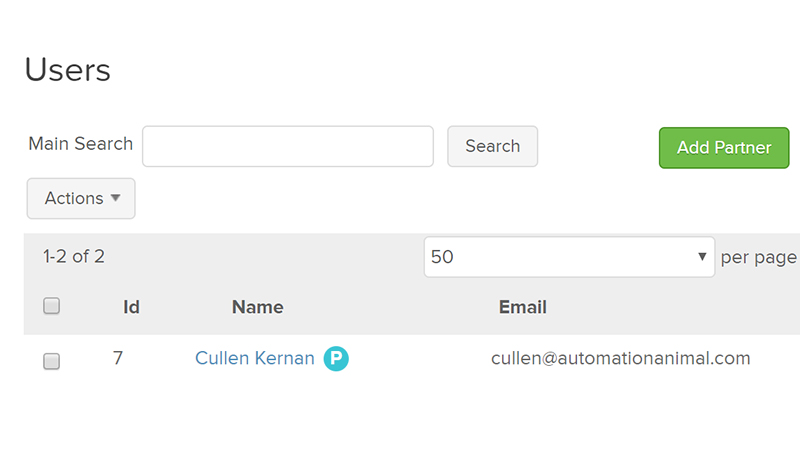Sort by the Id column header
800x450 pixels.
tap(131, 307)
